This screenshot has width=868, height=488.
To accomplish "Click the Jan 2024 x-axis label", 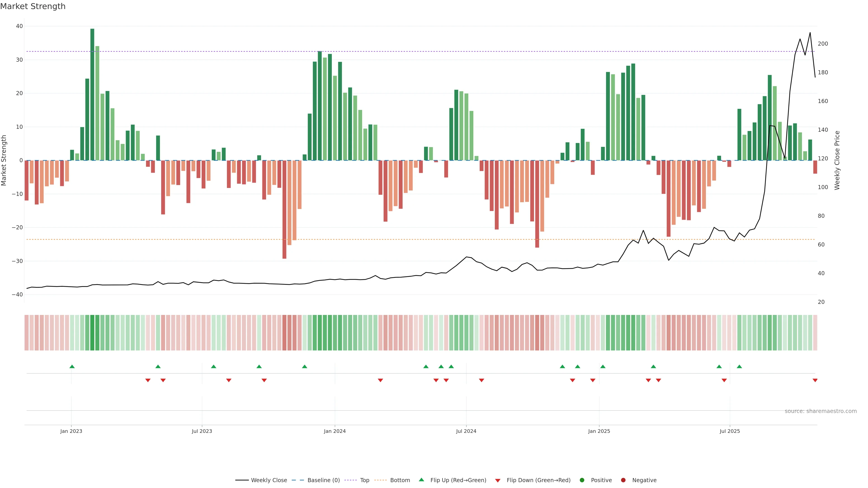I will pos(335,431).
